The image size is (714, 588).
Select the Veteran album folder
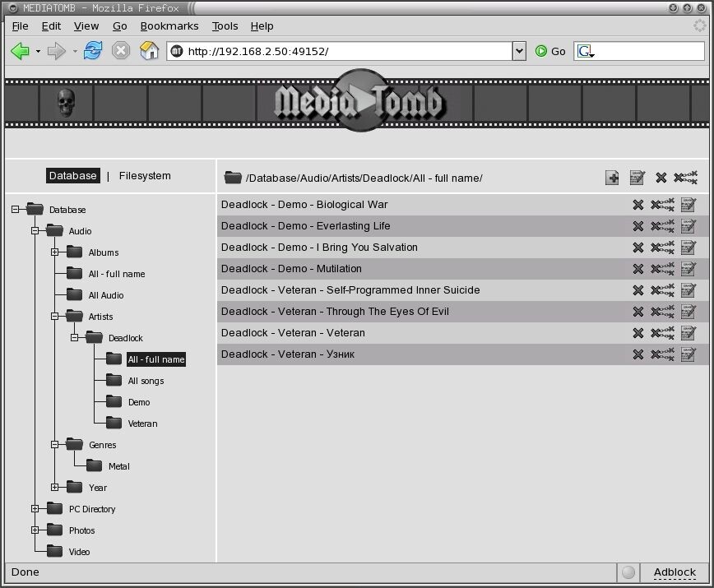pos(142,424)
